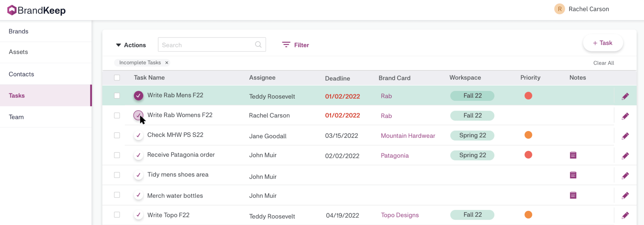The width and height of the screenshot is (644, 225).
Task: Select checkbox for Receive Patagonia order
Action: [117, 155]
